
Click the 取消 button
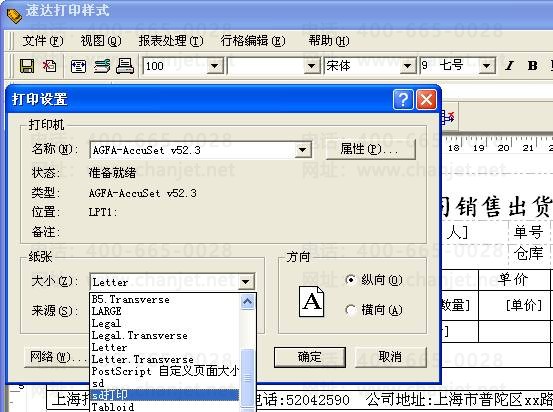coord(390,357)
